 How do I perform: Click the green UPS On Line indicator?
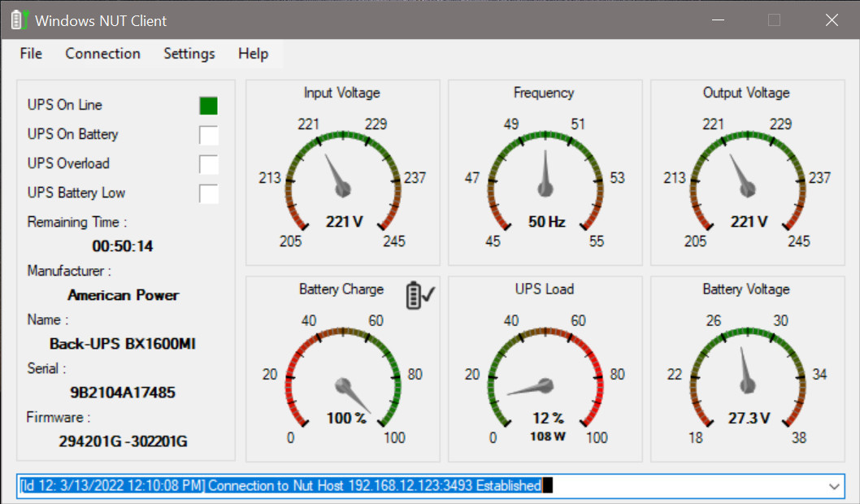click(209, 106)
